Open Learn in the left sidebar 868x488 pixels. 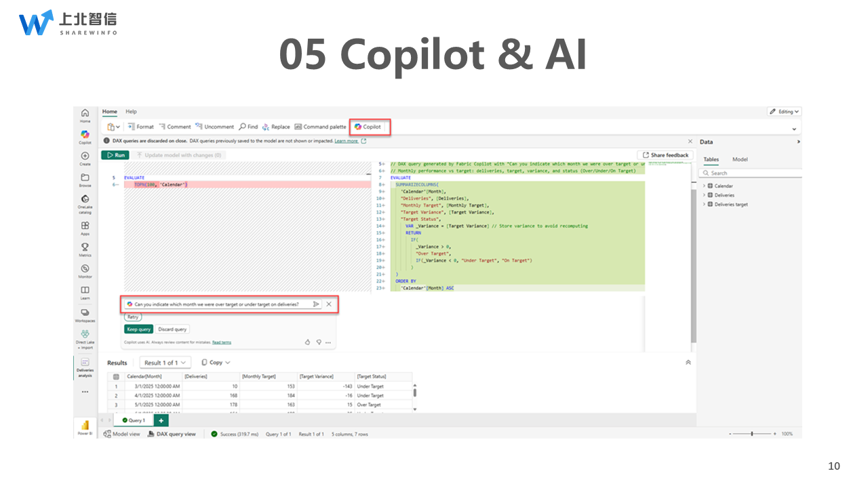click(x=85, y=293)
